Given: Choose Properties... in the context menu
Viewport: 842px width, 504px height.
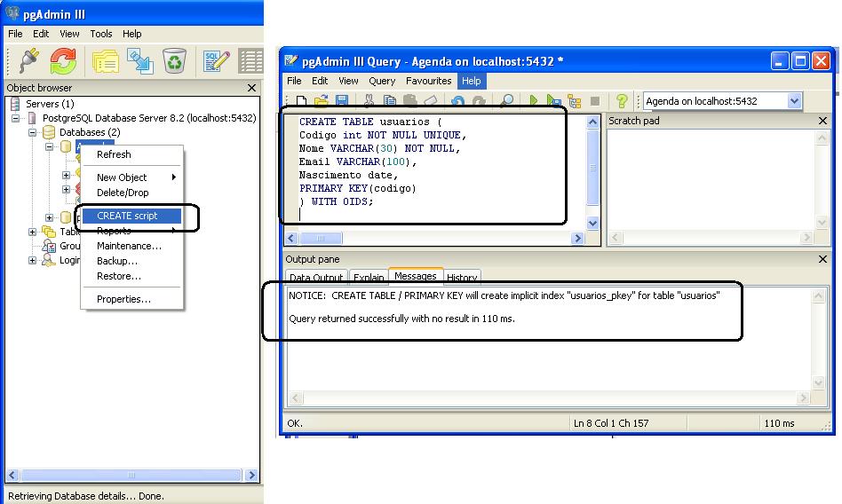Looking at the screenshot, I should pos(131,299).
